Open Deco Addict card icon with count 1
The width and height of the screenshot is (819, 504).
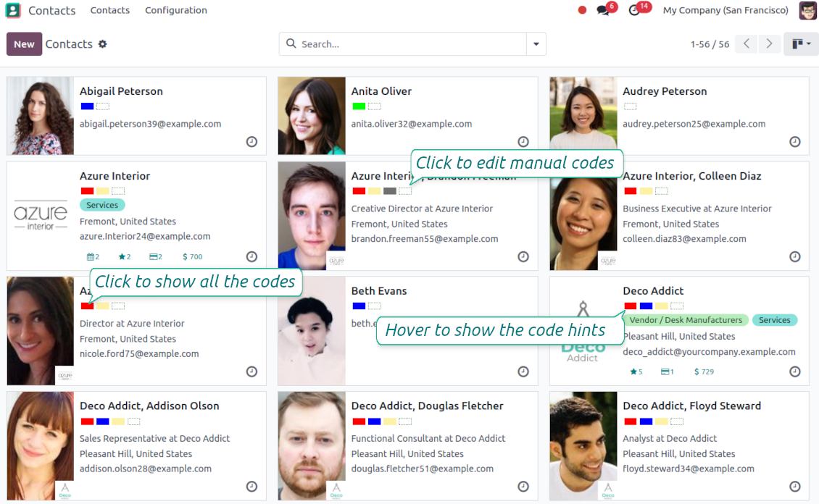(667, 371)
